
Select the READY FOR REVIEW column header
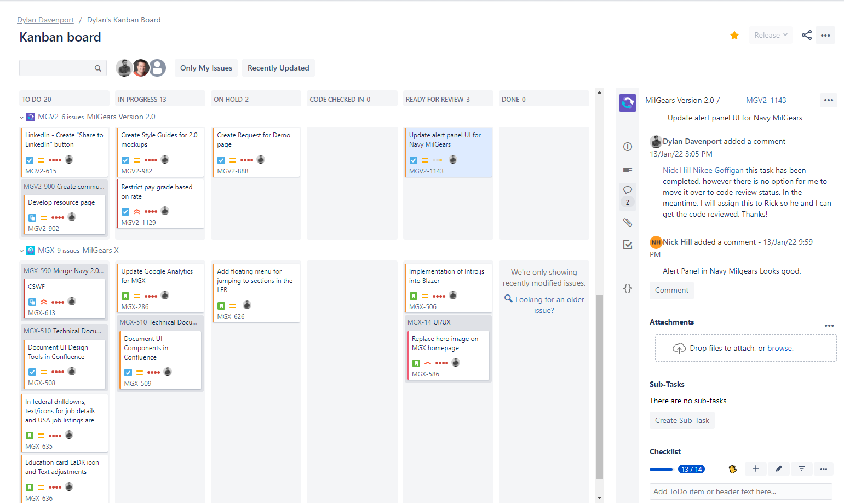click(448, 99)
